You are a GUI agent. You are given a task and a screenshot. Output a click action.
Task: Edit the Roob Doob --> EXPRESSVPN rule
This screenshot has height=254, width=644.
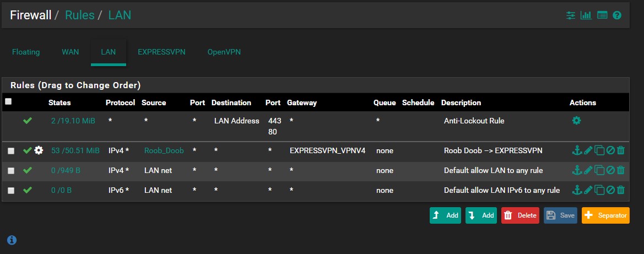[x=588, y=150]
